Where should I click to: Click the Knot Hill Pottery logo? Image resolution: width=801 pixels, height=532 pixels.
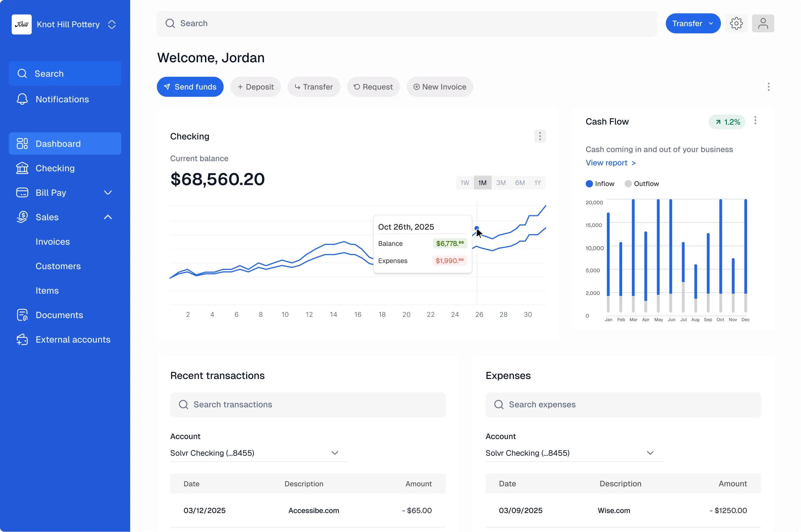(22, 24)
